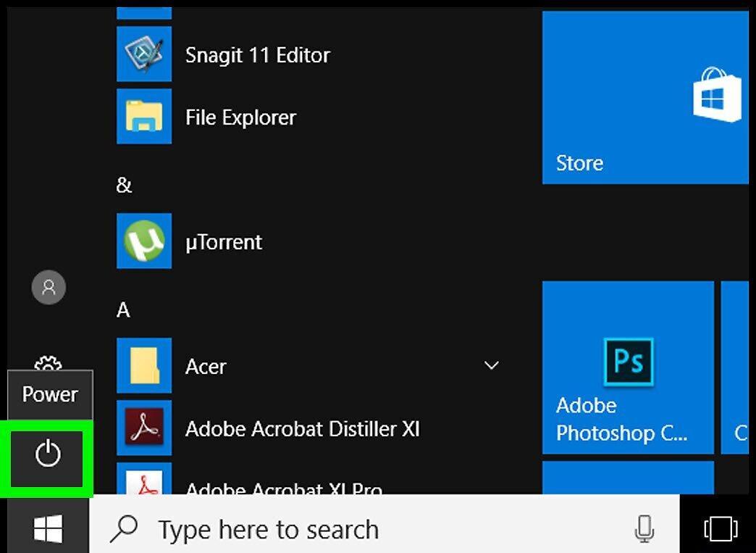The image size is (756, 553).
Task: Click the Store live tile
Action: [646, 98]
